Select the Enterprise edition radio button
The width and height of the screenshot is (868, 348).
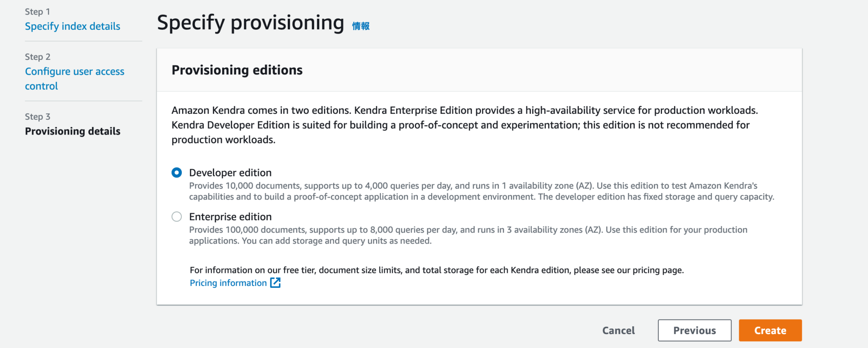click(177, 216)
